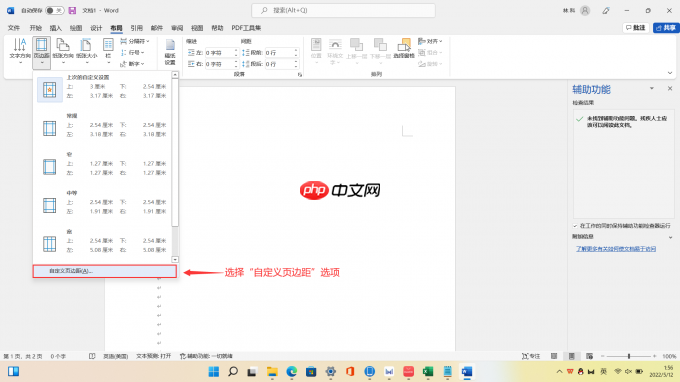Select the Moderate (中等) margin preset
Image resolution: width=680 pixels, height=382 pixels.
click(x=103, y=203)
